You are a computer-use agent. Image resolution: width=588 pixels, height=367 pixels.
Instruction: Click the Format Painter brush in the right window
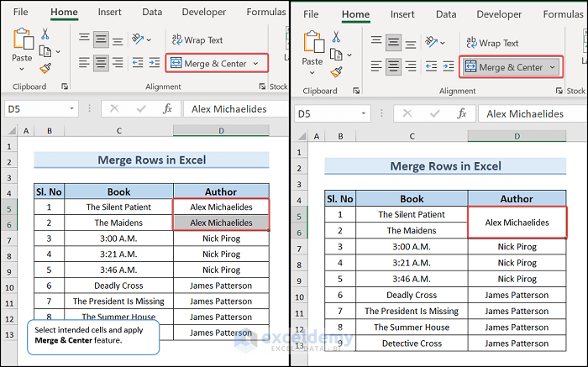coord(336,72)
